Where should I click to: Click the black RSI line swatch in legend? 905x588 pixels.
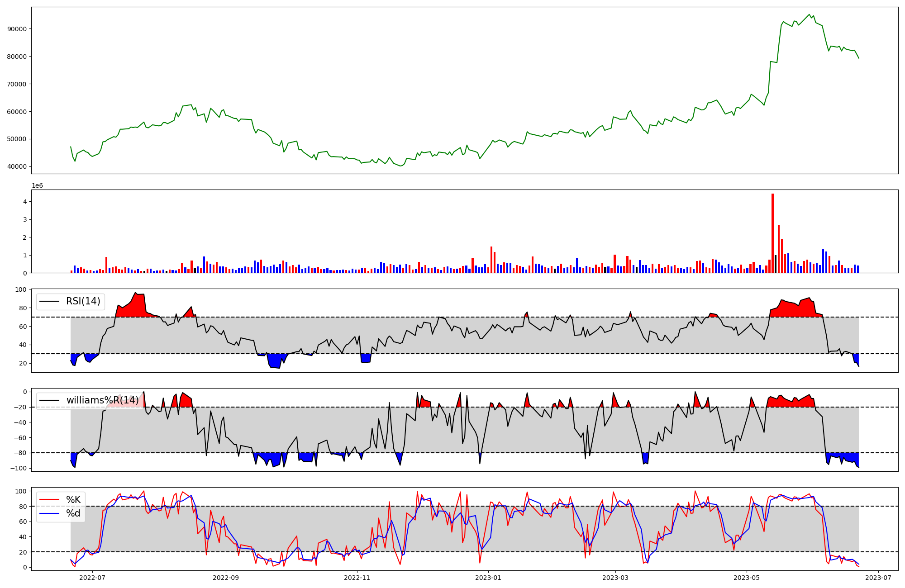pyautogui.click(x=50, y=301)
